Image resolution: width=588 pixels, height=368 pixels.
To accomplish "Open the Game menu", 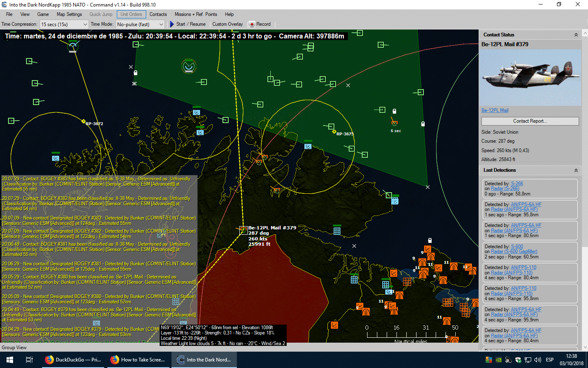I will coord(43,14).
